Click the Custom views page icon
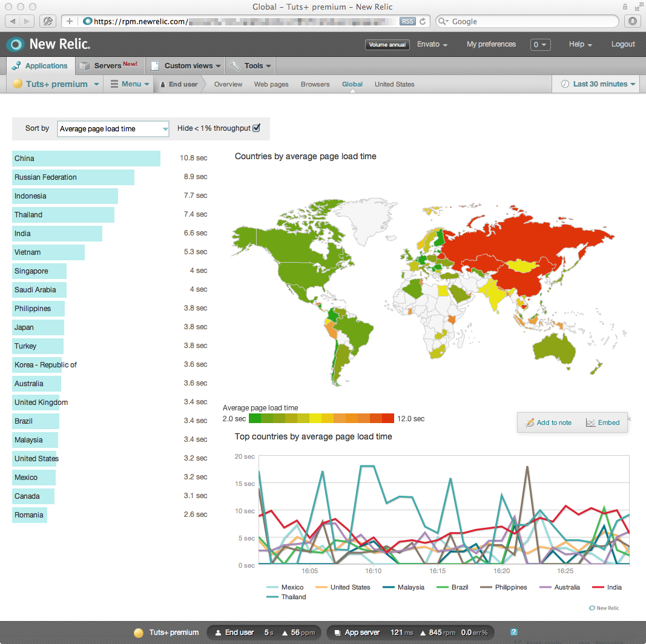Screen dimensions: 646x644 point(155,66)
